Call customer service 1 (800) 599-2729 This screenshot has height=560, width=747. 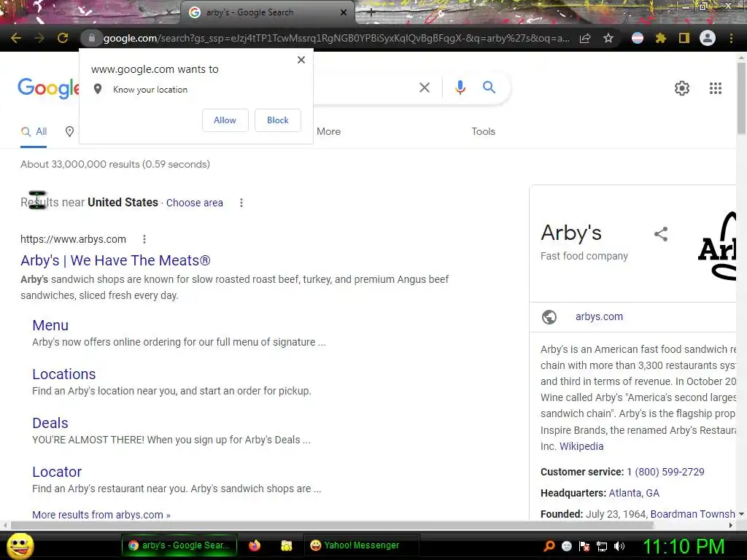pos(665,472)
